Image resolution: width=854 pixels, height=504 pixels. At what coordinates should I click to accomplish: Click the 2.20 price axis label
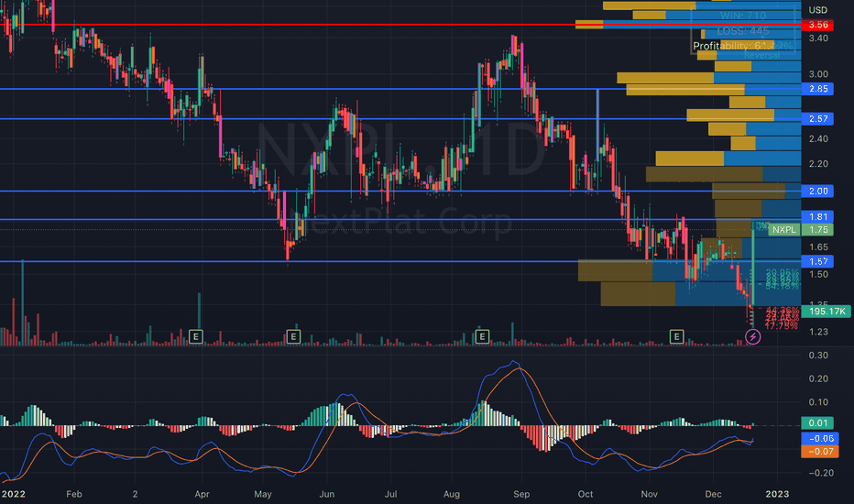pos(818,164)
